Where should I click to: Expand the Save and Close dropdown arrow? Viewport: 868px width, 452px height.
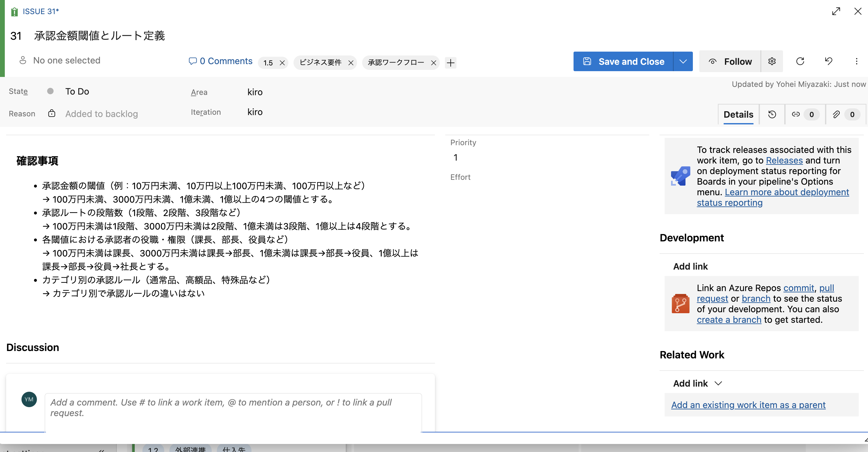click(x=683, y=61)
